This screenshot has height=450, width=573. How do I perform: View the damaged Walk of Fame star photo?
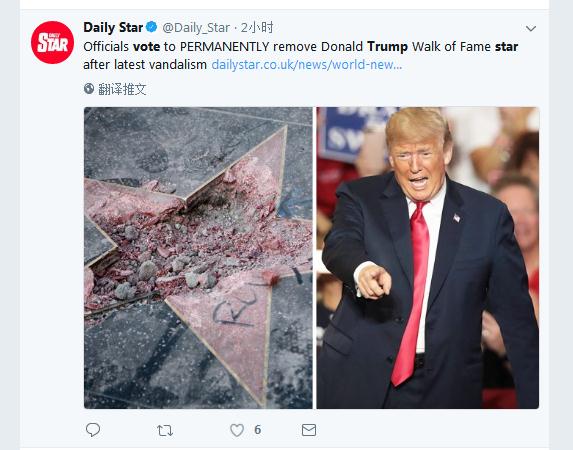pyautogui.click(x=198, y=258)
